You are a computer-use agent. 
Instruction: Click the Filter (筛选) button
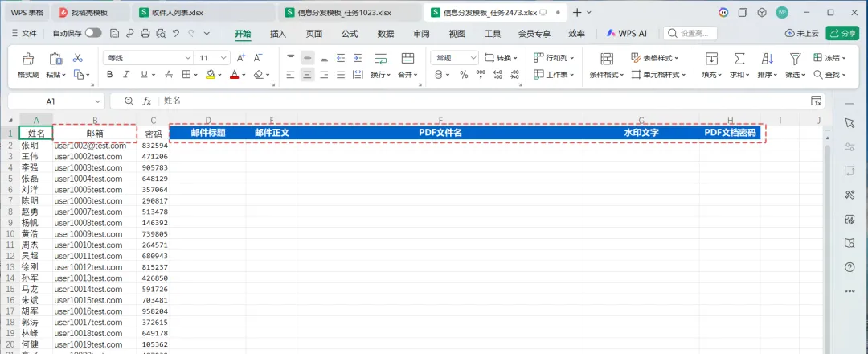tap(796, 65)
